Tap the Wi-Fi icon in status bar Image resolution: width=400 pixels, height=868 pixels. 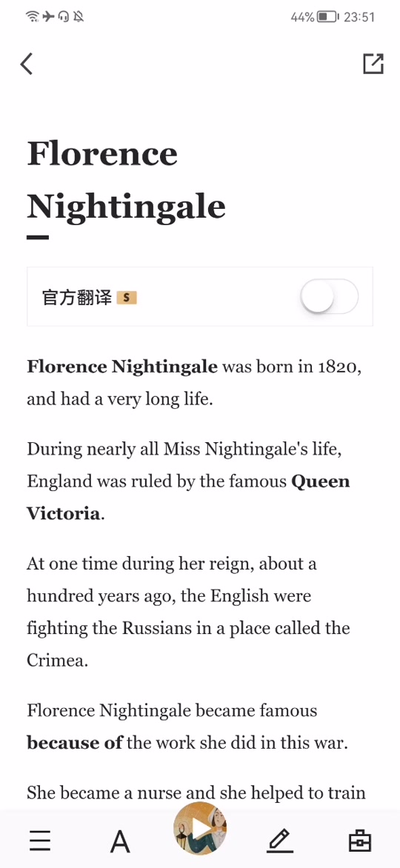(33, 16)
